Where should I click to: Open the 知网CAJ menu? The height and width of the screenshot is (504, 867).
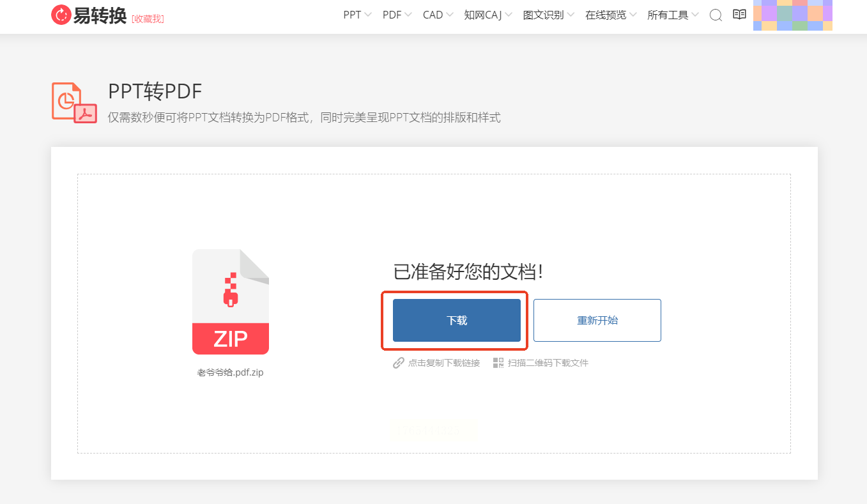point(488,15)
